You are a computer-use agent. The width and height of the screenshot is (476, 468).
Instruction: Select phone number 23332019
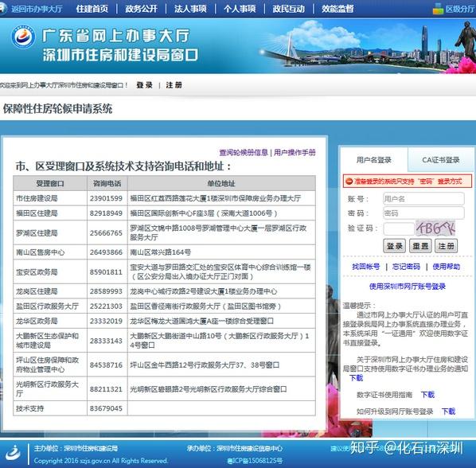tap(106, 321)
